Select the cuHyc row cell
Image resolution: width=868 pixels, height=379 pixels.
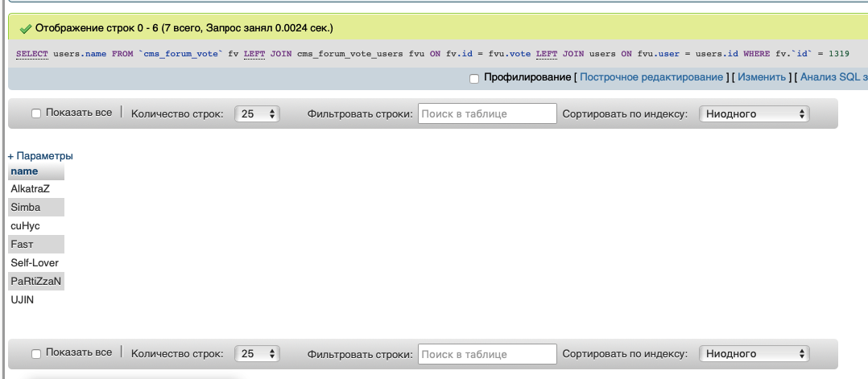[x=36, y=226]
